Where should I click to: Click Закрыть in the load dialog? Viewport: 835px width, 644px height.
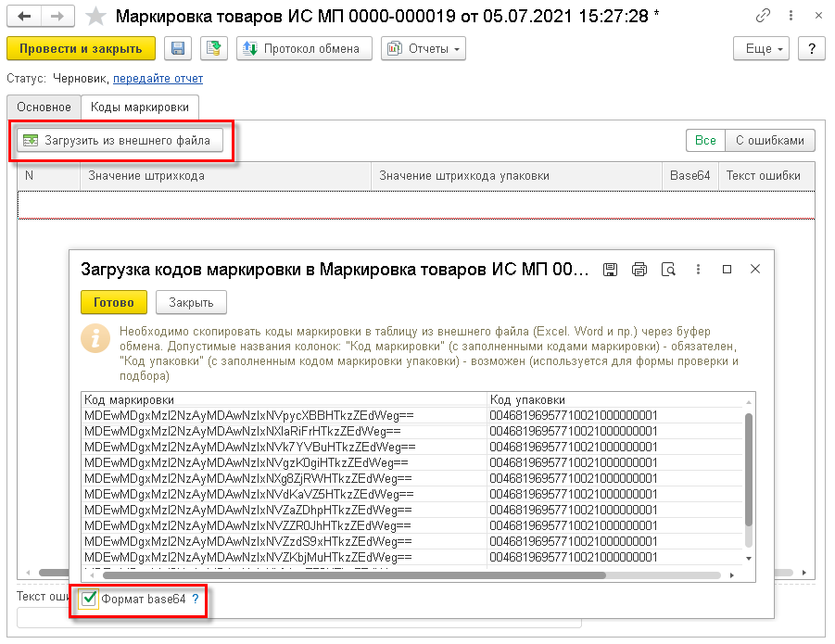pos(191,302)
